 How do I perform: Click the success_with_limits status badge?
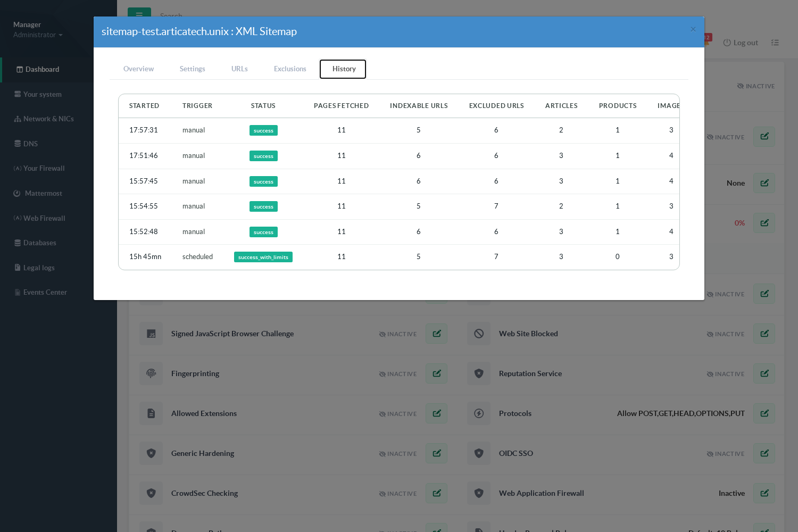click(263, 257)
